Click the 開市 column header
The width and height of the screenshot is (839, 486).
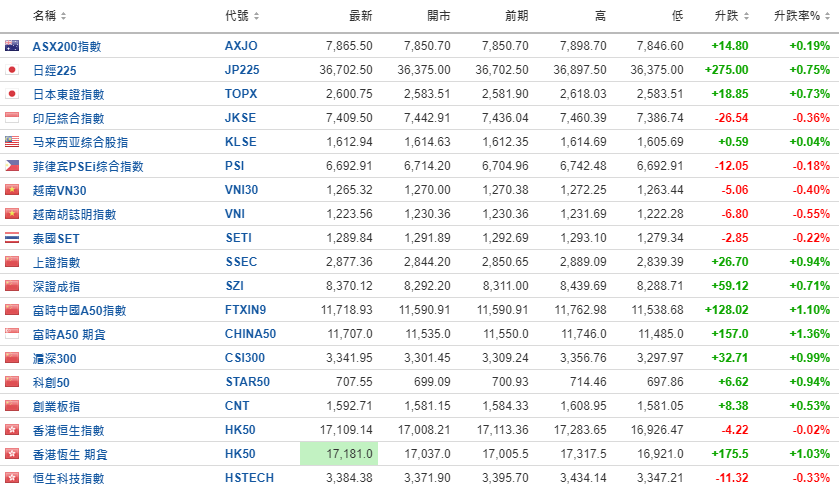438,17
